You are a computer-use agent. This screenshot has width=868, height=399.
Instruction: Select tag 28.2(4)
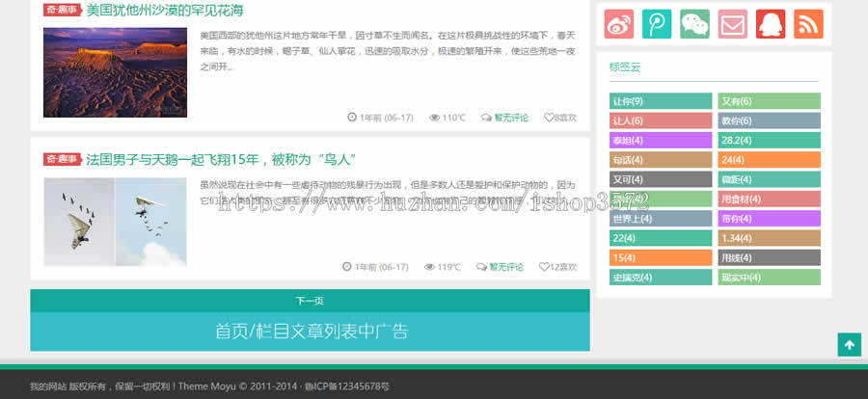tap(769, 141)
